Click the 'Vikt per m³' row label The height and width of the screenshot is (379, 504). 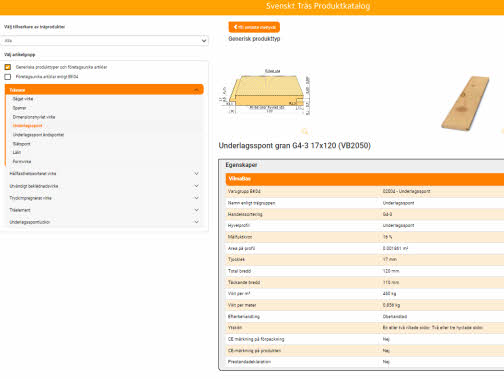coord(239,294)
